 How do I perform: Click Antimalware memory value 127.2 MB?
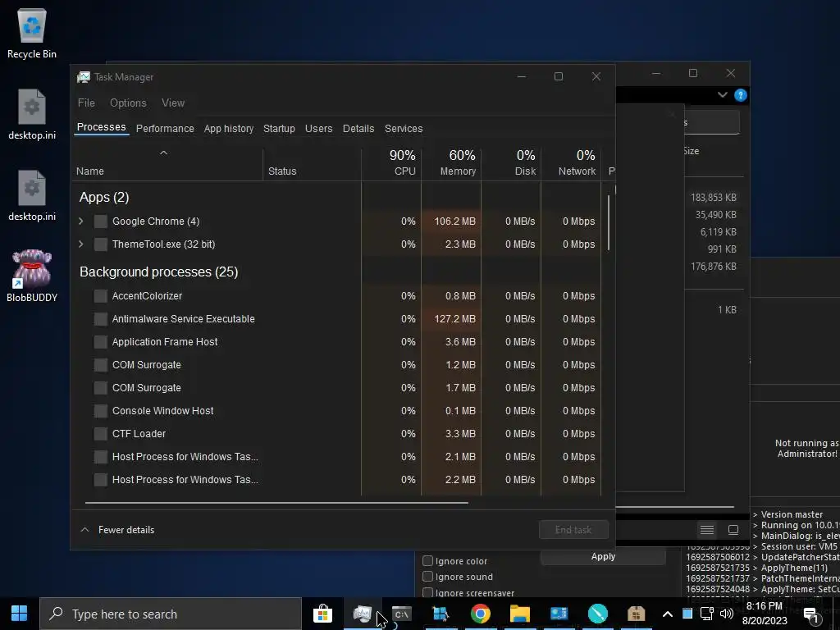(454, 319)
